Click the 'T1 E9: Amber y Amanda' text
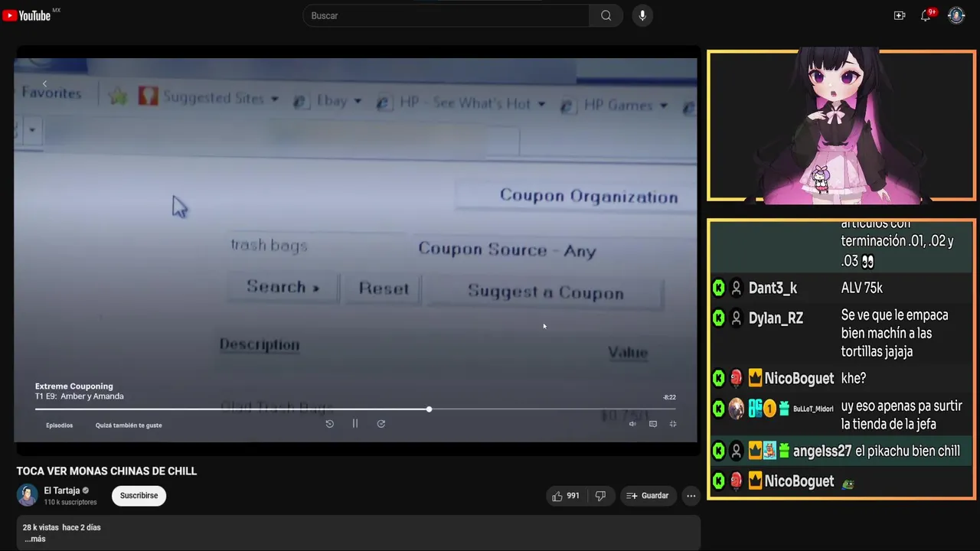The image size is (980, 551). (79, 396)
